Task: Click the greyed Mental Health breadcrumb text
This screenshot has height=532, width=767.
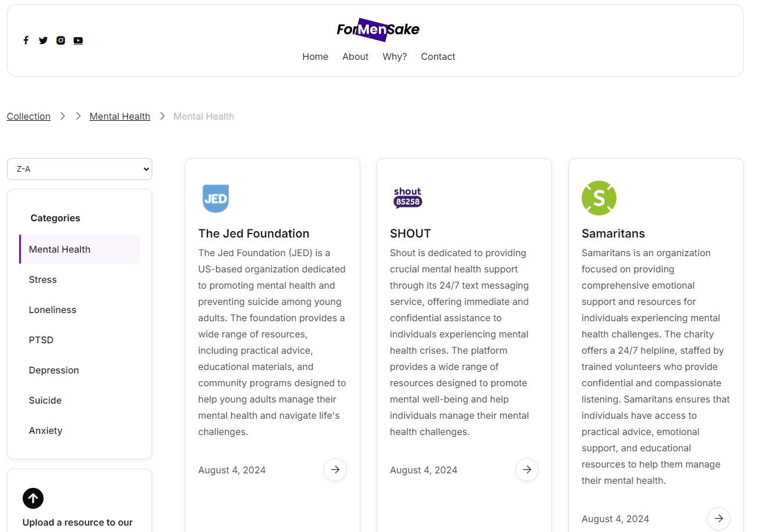Action: pos(204,116)
